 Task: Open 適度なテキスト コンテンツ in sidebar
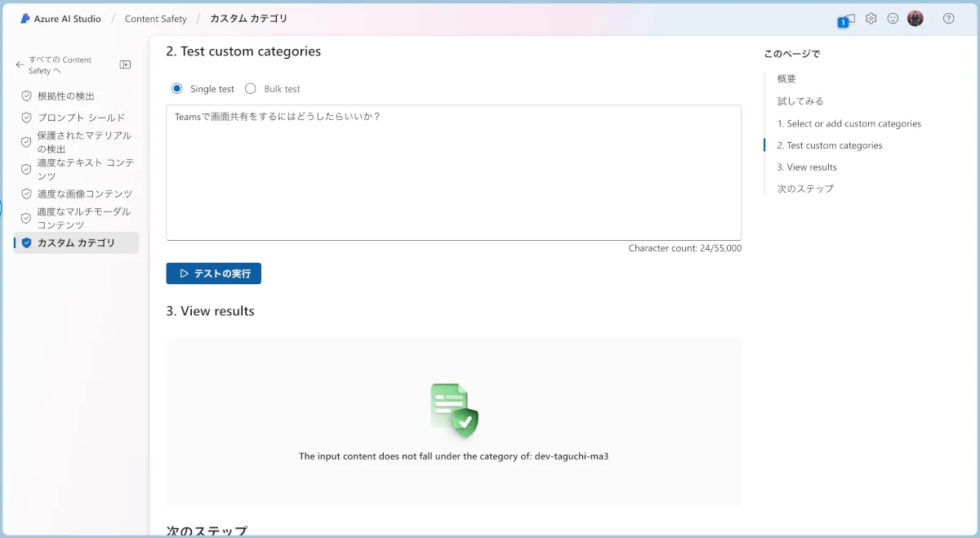(86, 169)
